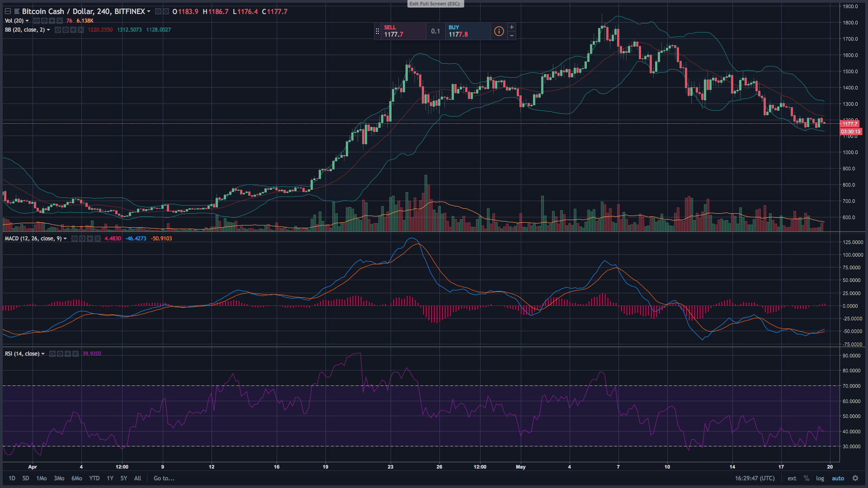Grab the trading panel drag handle

click(377, 31)
